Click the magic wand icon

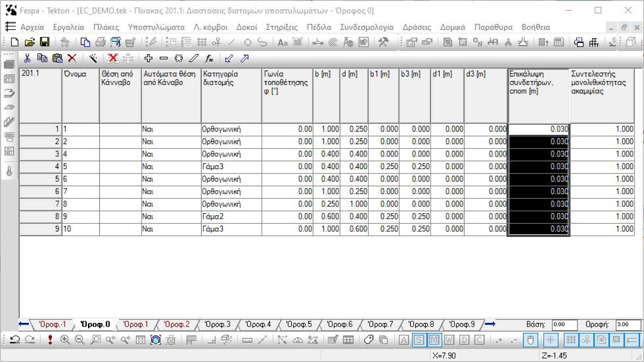coord(93,58)
